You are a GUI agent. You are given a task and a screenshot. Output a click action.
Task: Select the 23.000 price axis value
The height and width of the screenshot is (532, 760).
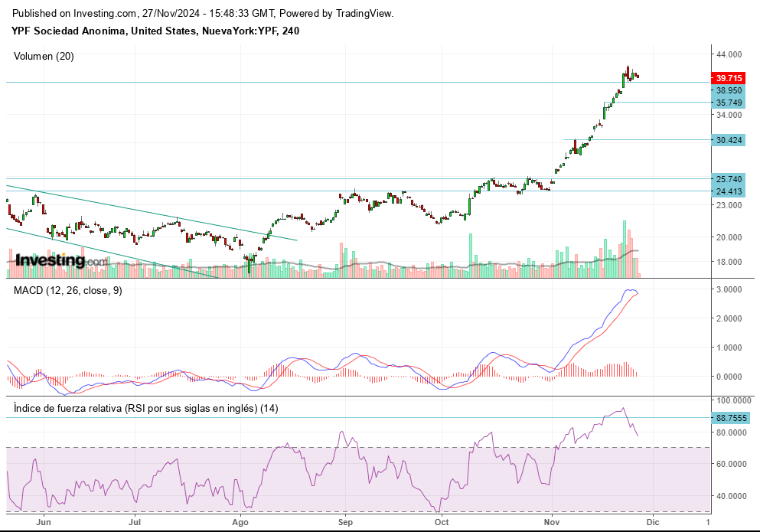729,205
